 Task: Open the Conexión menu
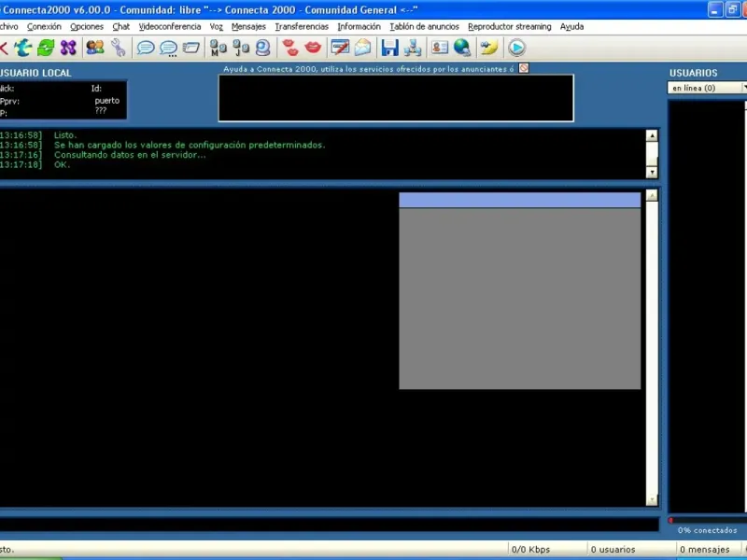point(44,27)
